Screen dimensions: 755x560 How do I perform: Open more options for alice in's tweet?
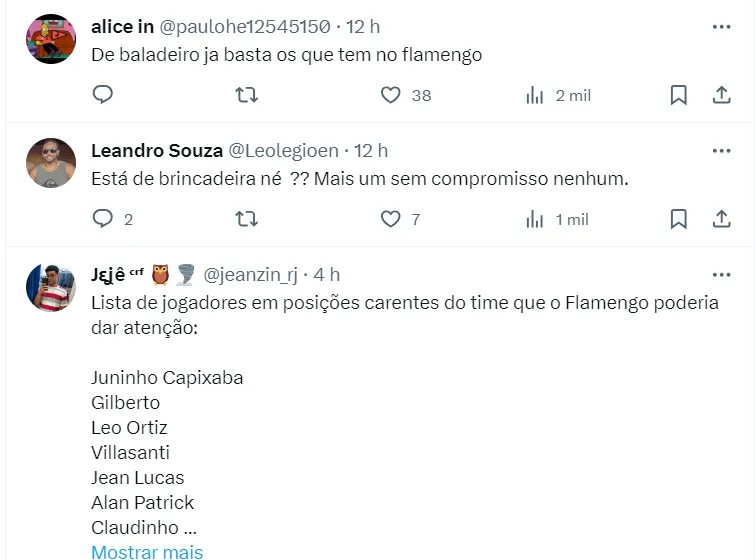(721, 27)
